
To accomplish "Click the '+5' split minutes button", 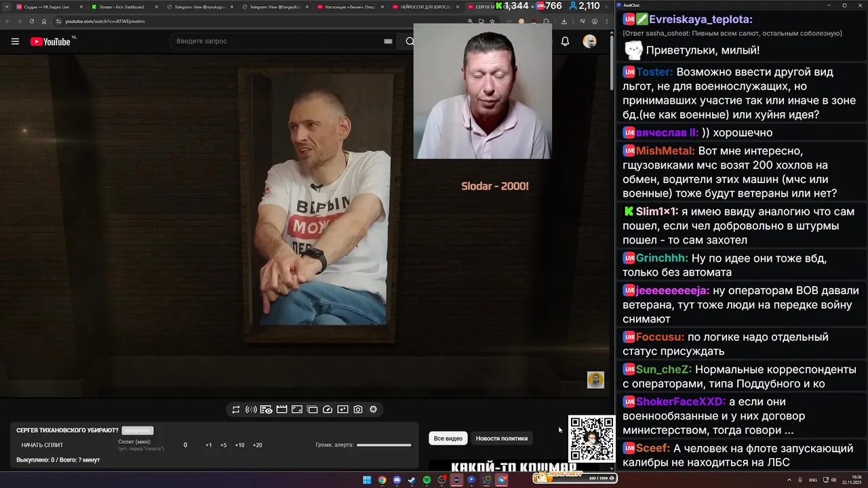I will pos(223,445).
